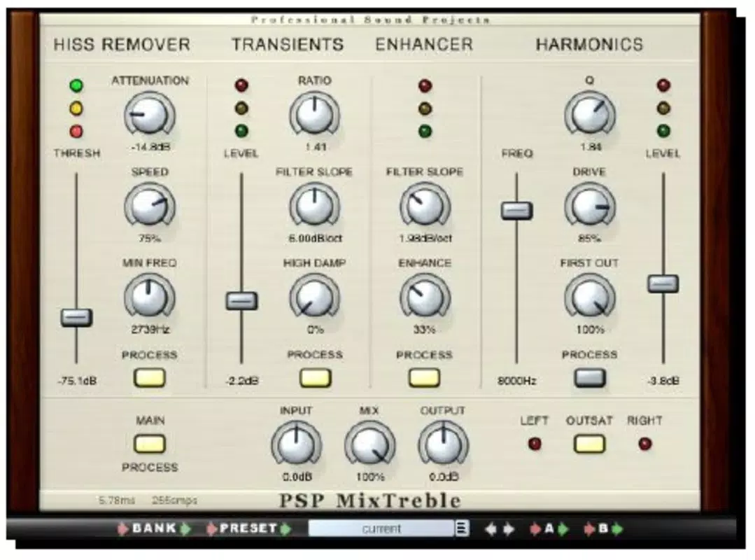Click the Transients Ratio knob
The height and width of the screenshot is (560, 755).
314,115
